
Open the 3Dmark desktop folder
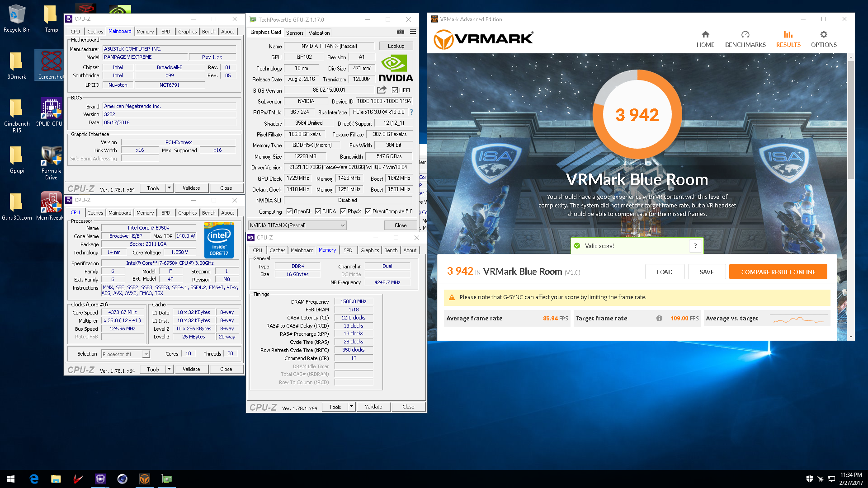[17, 66]
